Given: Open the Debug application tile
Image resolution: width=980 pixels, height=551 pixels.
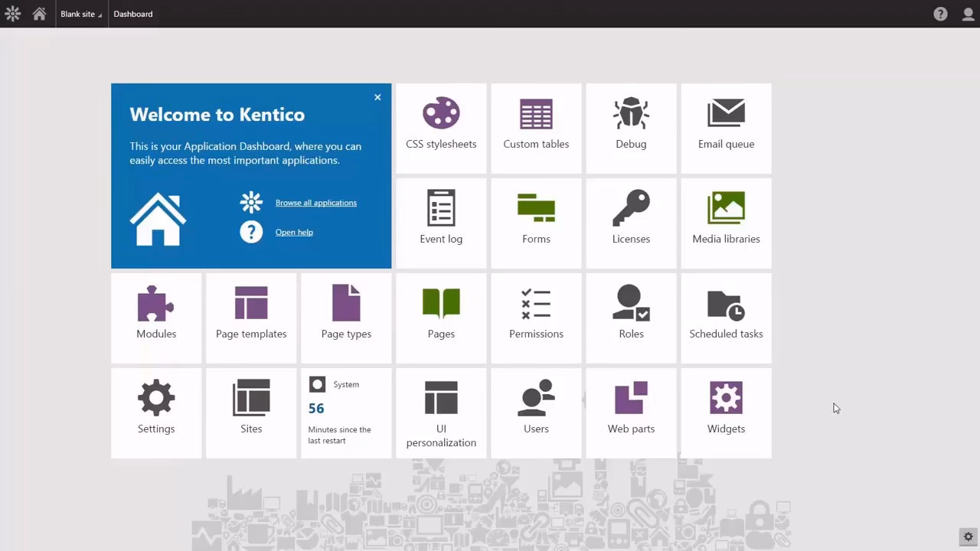Looking at the screenshot, I should [x=631, y=128].
